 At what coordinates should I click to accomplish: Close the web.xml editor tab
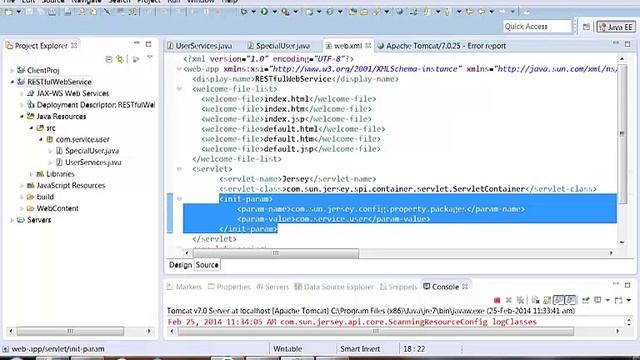[368, 46]
